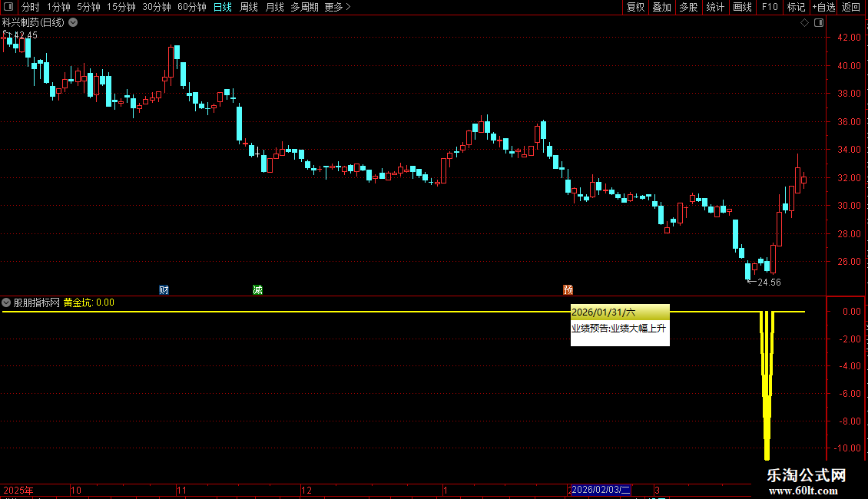The image size is (868, 499).
Task: Click the 返回 back button
Action: (851, 7)
